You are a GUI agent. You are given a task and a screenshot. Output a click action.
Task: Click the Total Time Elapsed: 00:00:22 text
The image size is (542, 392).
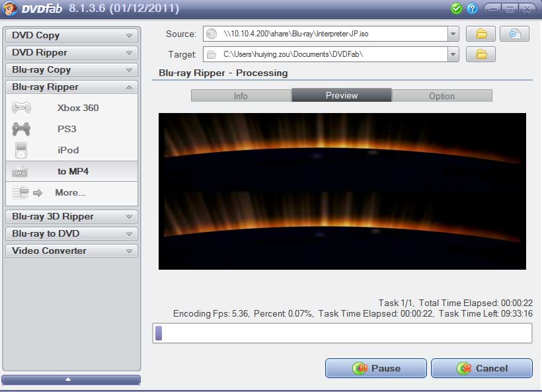pos(476,303)
